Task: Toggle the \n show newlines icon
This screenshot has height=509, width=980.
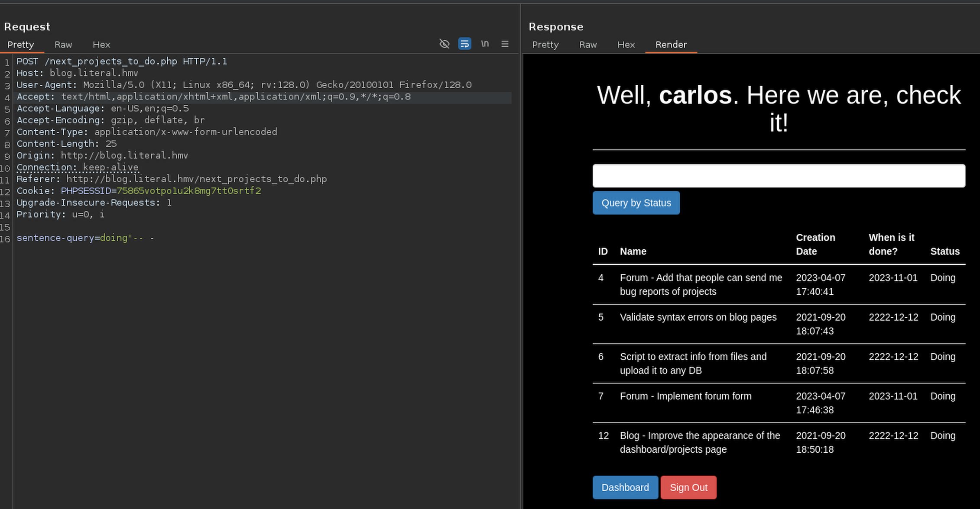Action: click(485, 44)
